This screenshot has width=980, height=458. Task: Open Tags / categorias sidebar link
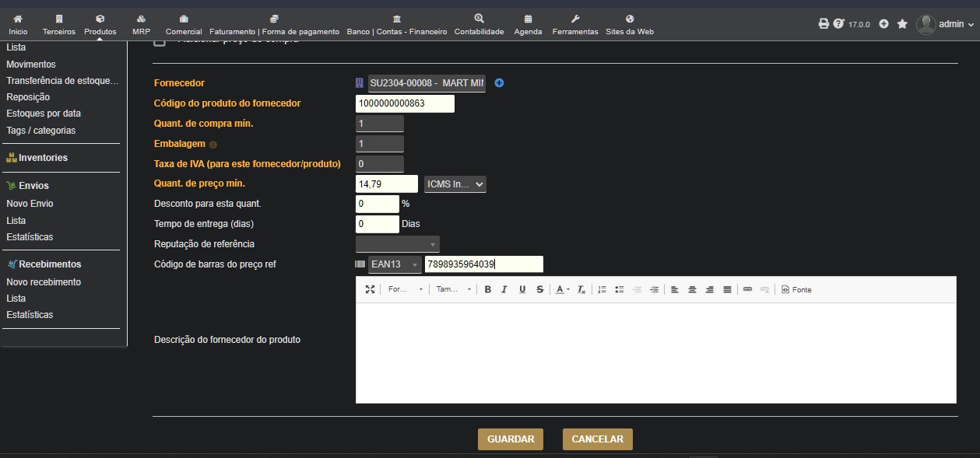(x=41, y=131)
